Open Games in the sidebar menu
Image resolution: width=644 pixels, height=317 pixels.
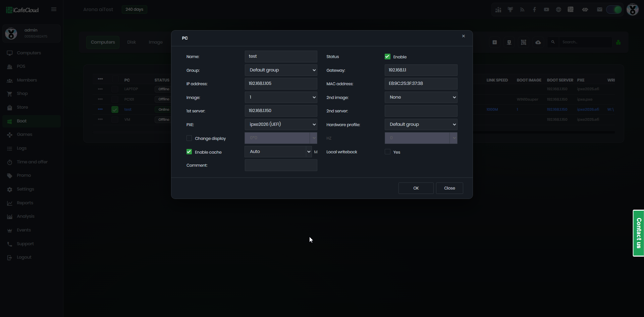pyautogui.click(x=24, y=135)
